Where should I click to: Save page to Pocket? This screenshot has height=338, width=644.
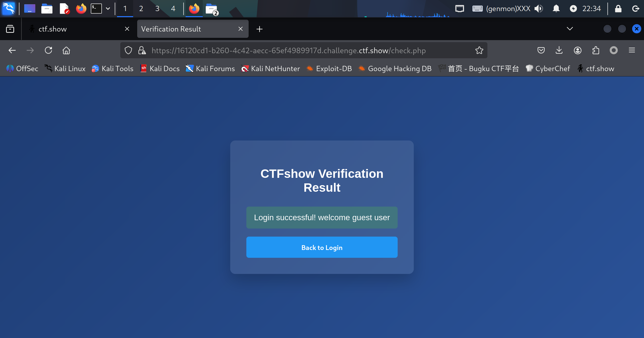(x=541, y=50)
